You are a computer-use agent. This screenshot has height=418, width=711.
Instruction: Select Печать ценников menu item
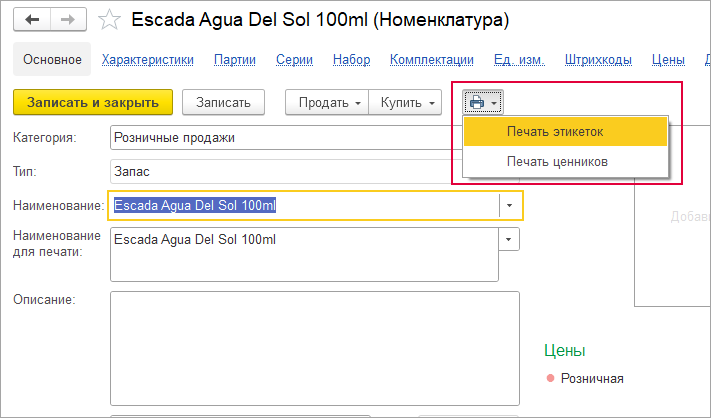tap(565, 161)
